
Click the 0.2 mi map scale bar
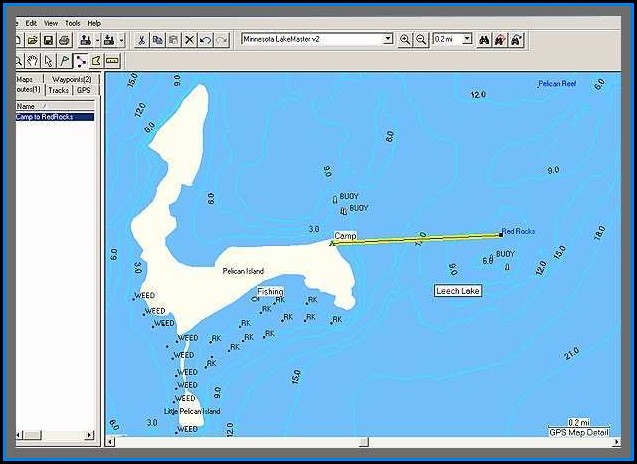579,423
